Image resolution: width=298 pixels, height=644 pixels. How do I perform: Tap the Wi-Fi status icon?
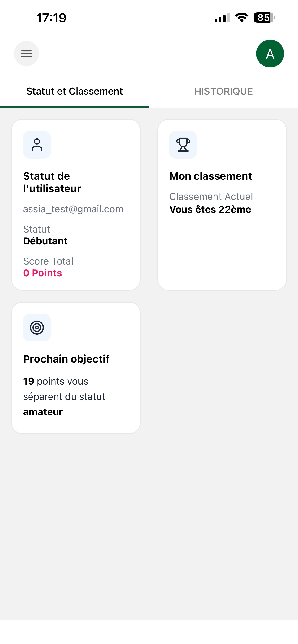click(x=241, y=17)
